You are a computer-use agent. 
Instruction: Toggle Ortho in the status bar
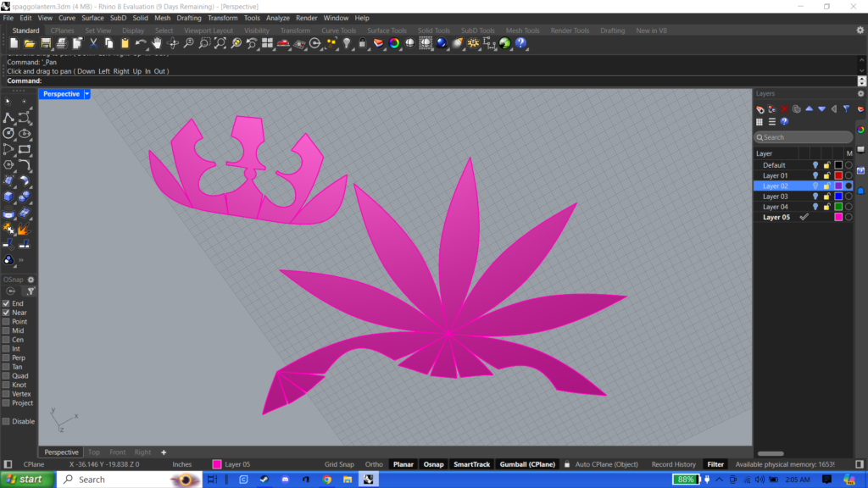point(374,464)
